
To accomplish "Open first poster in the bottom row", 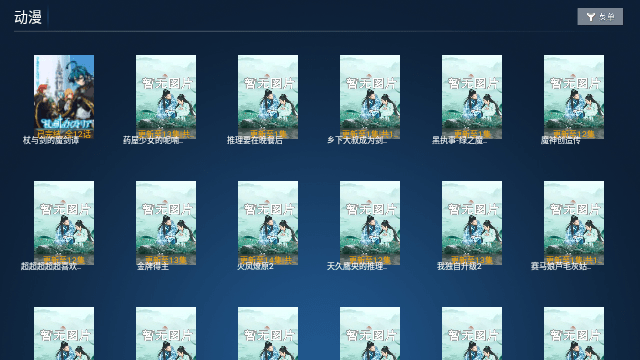I will click(x=64, y=333).
